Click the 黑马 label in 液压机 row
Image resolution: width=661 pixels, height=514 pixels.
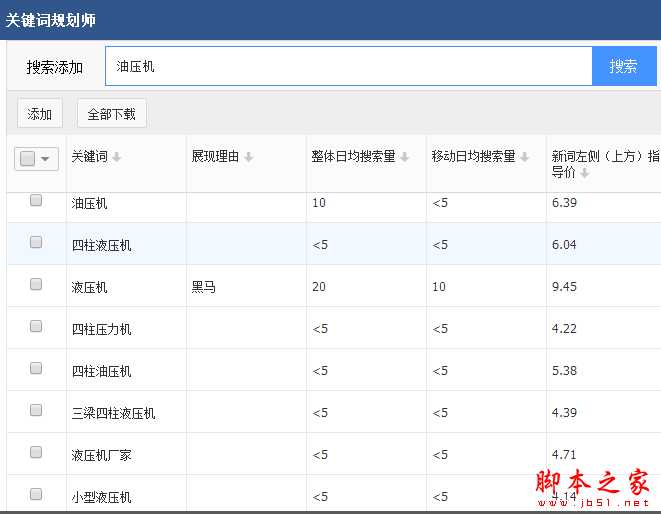pos(204,287)
